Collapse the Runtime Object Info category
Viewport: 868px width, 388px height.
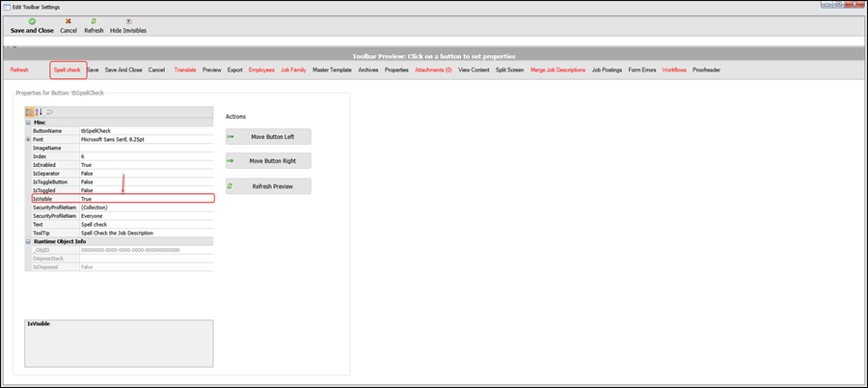(28, 241)
